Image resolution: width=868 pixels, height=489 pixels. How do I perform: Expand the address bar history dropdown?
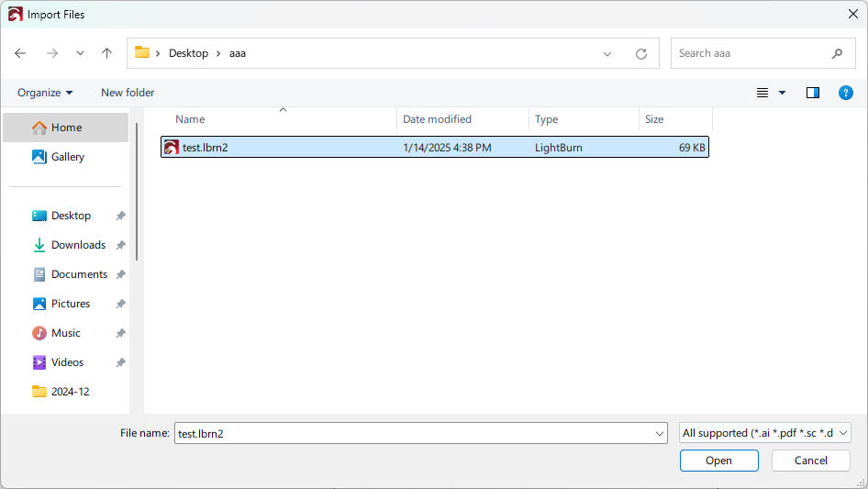coord(607,53)
